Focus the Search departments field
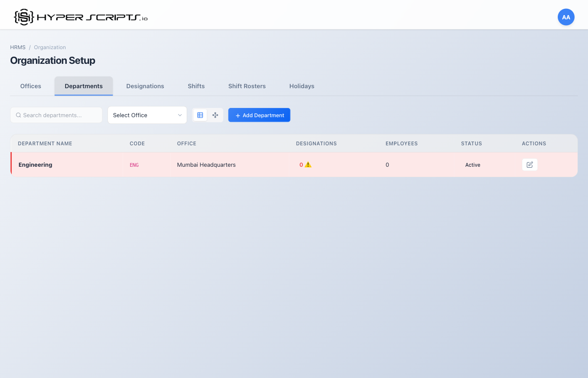Image resolution: width=588 pixels, height=378 pixels. [x=59, y=115]
